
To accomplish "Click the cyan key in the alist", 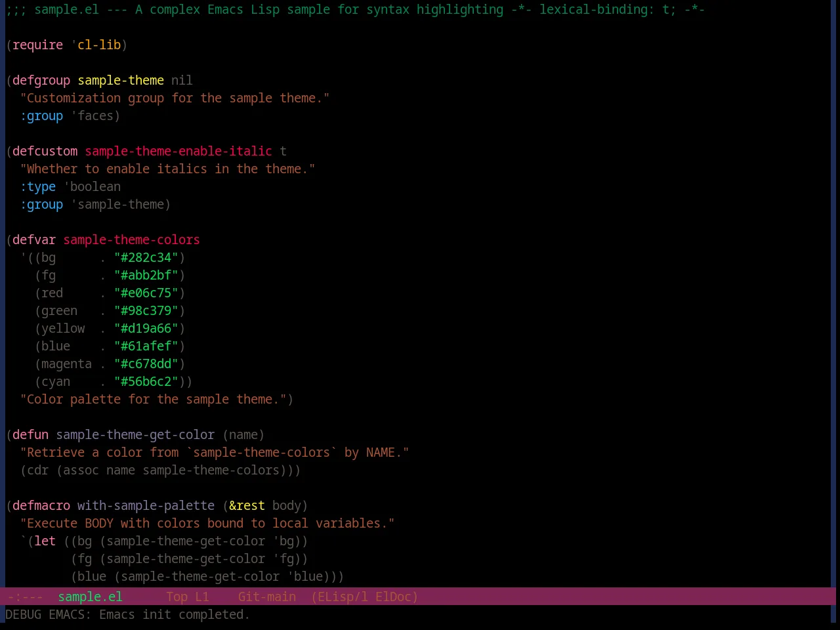I will coord(56,381).
